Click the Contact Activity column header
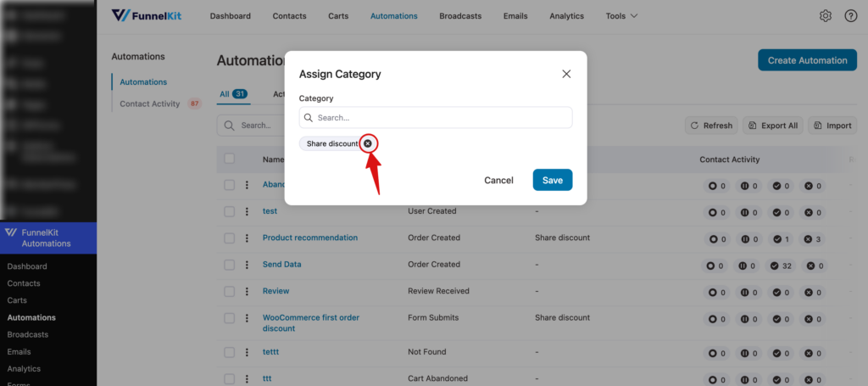868x386 pixels. point(730,159)
